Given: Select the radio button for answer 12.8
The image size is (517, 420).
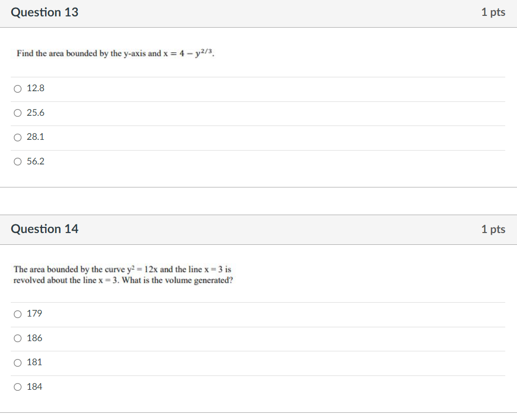Looking at the screenshot, I should click(17, 88).
